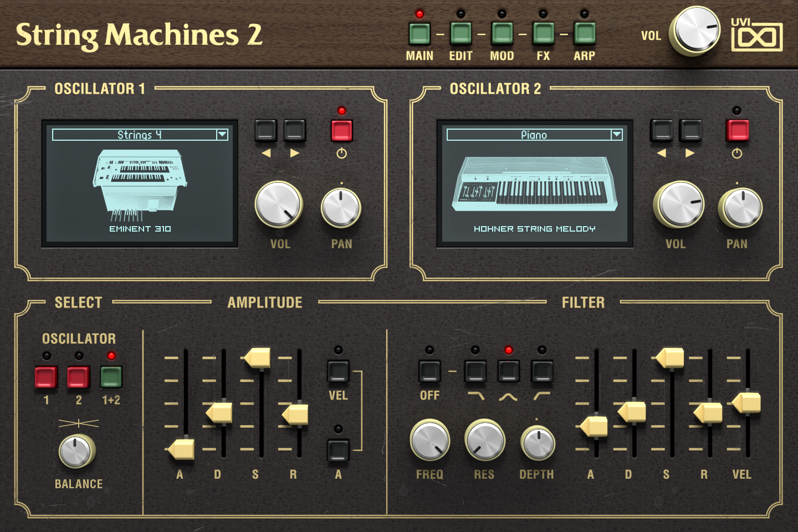Open the Piano preset dropdown

point(534,134)
